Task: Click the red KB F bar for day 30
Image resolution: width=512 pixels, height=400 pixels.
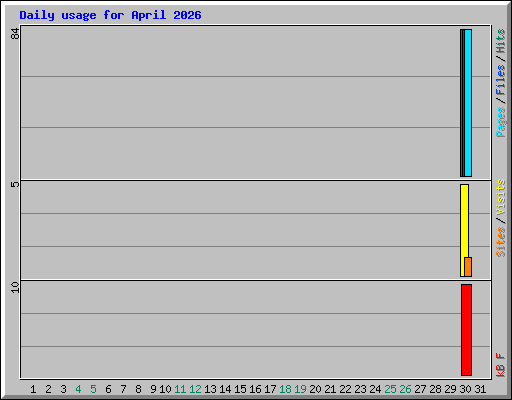Action: point(466,330)
